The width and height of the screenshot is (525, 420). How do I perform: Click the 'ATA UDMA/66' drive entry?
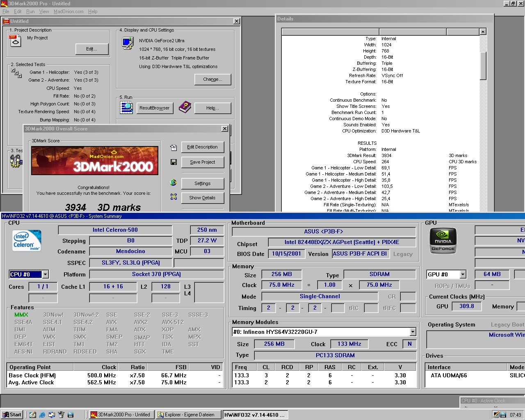449,375
